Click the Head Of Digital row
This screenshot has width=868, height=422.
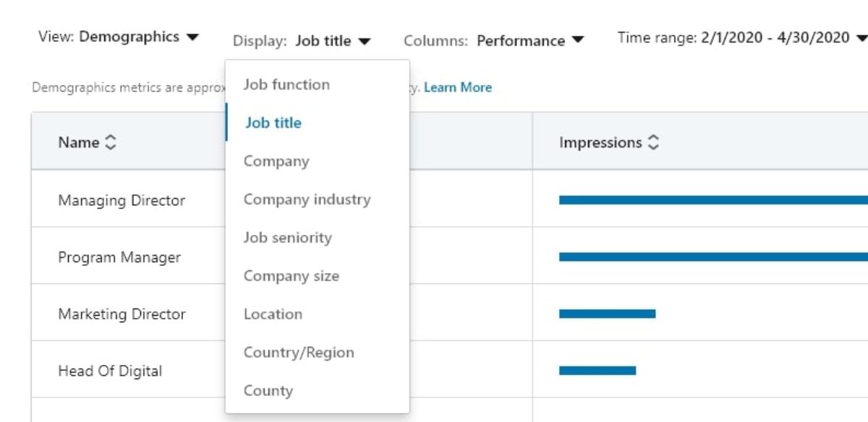tap(110, 371)
